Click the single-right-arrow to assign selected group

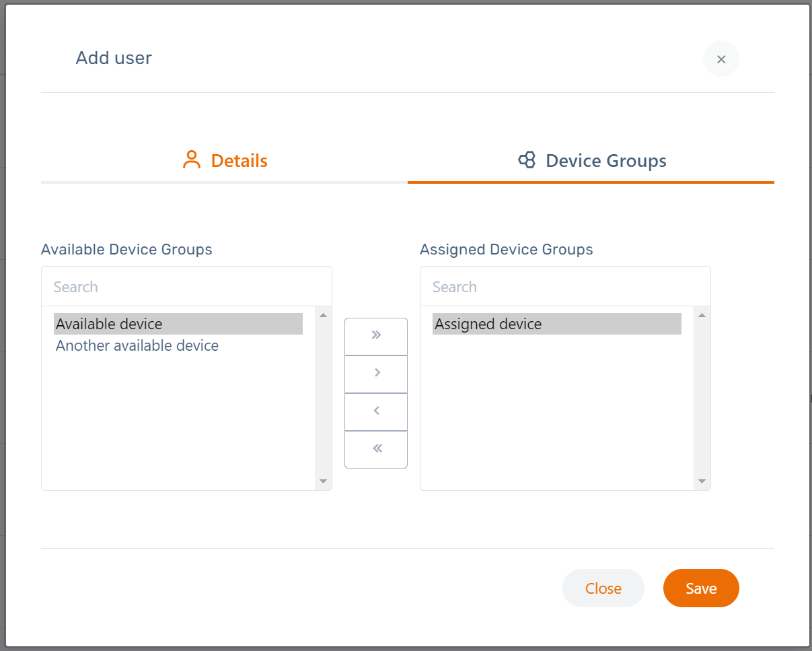[375, 374]
